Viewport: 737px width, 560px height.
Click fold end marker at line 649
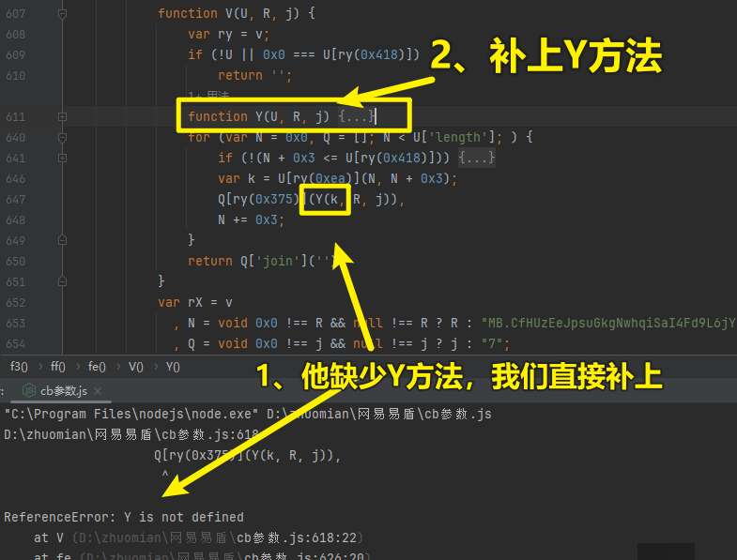tap(63, 240)
